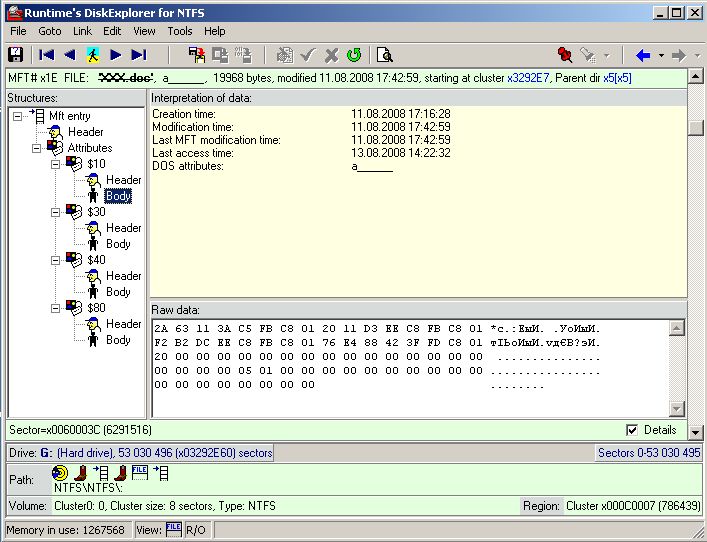707x542 pixels.
Task: Click the Save floppy disk toolbar icon
Action: [15, 55]
